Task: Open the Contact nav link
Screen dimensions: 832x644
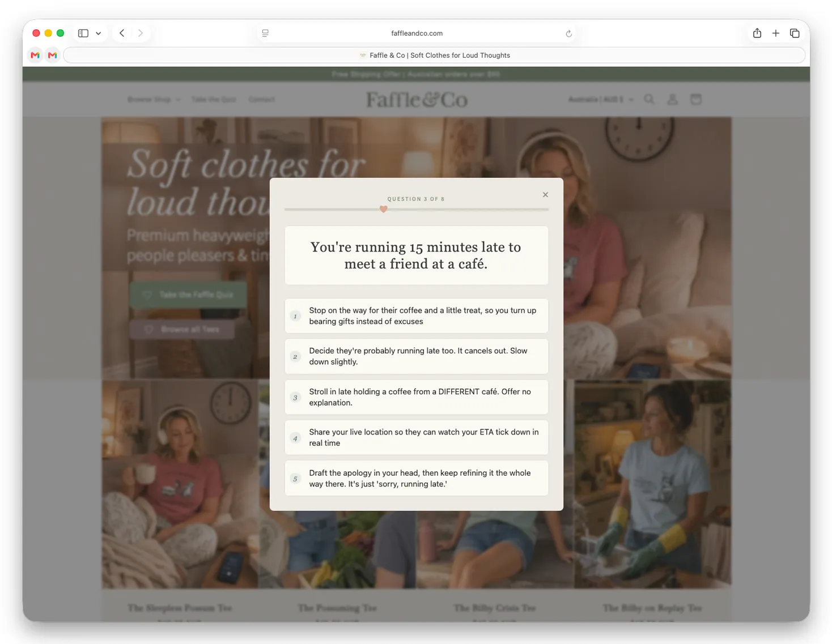Action: [261, 100]
